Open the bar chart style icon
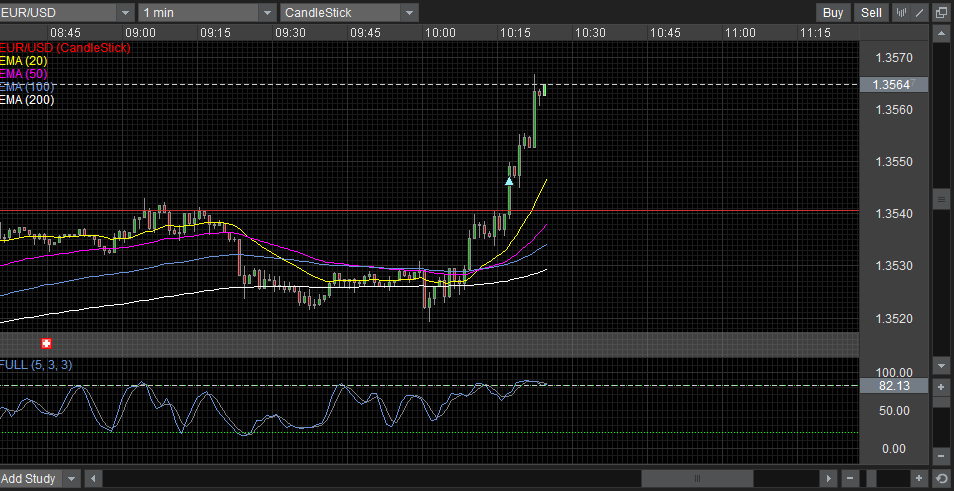This screenshot has width=954, height=491. pyautogui.click(x=901, y=12)
